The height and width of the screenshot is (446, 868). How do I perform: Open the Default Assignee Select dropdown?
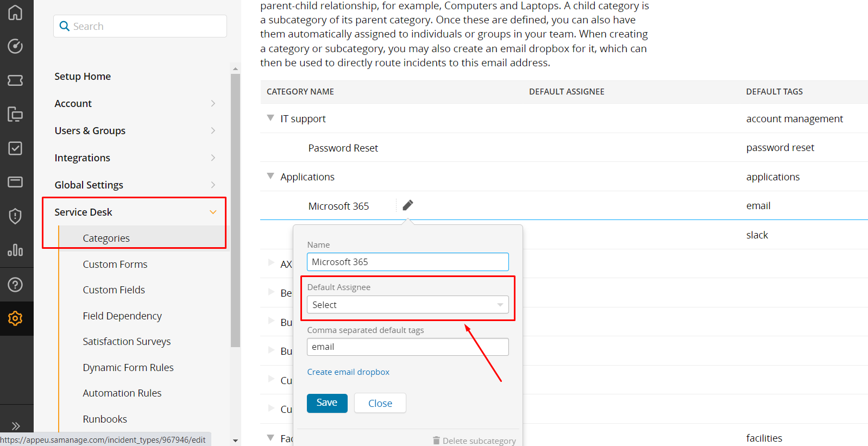pos(407,305)
